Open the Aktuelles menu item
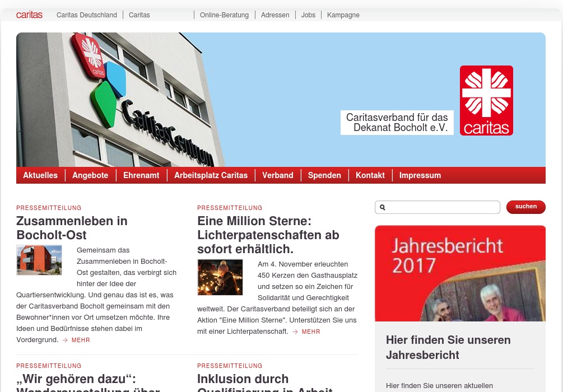The height and width of the screenshot is (392, 563). pyautogui.click(x=40, y=175)
